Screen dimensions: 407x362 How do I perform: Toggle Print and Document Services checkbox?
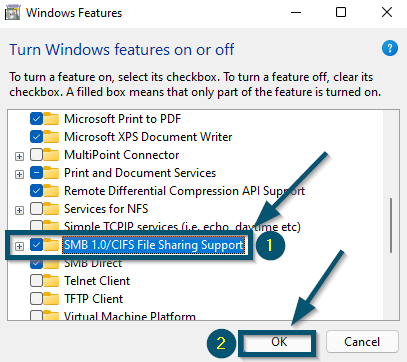click(36, 173)
